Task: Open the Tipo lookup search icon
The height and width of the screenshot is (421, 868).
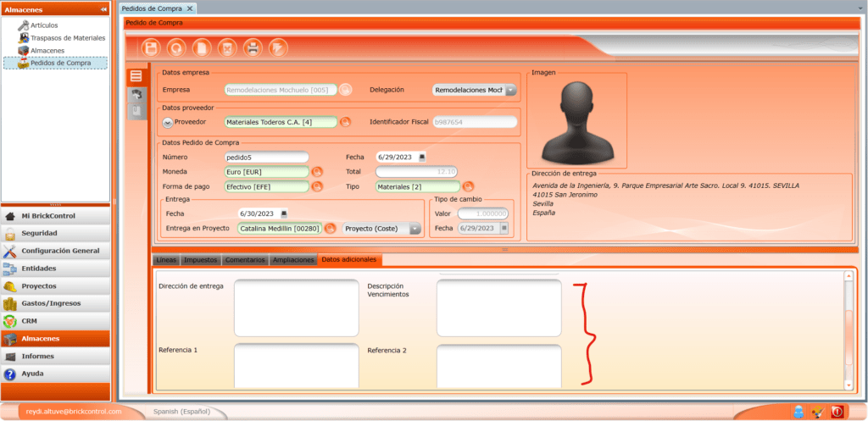Action: pos(468,187)
